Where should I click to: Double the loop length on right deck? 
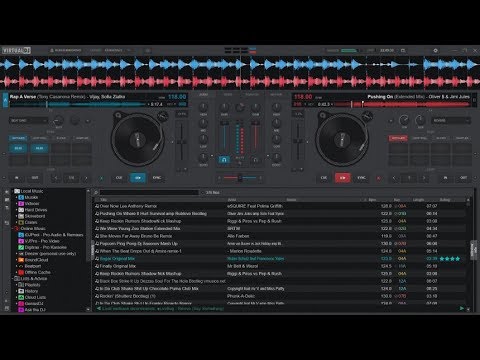click(424, 178)
